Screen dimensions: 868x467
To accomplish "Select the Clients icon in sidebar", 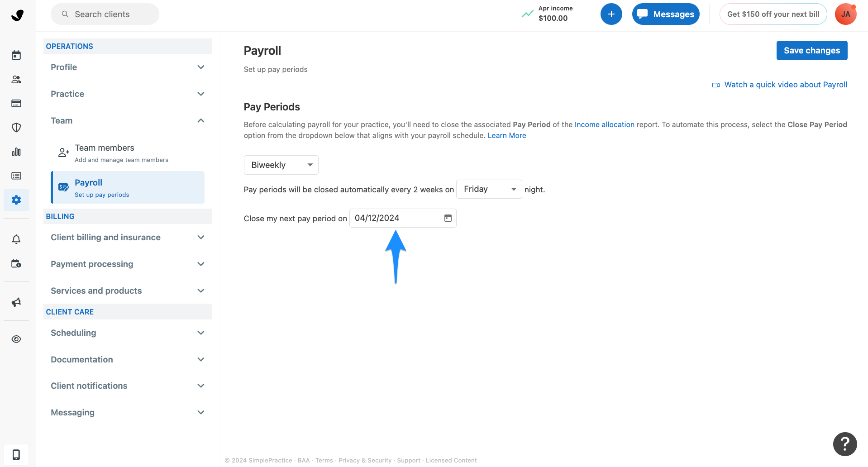I will coord(16,79).
